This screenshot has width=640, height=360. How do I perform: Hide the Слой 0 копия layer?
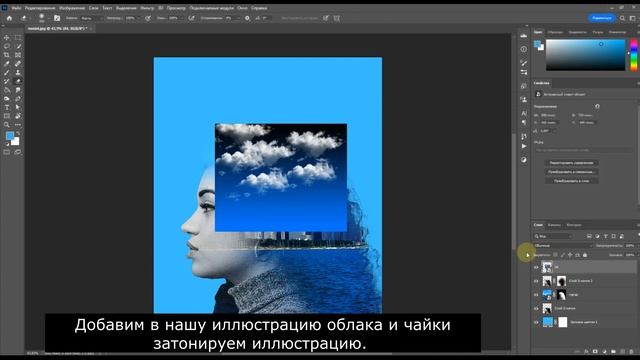tap(536, 309)
